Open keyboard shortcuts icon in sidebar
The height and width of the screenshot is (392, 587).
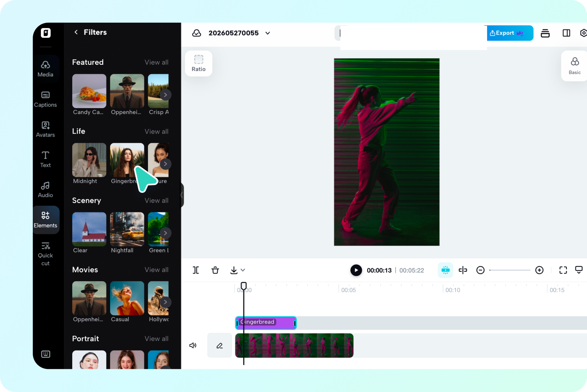tap(46, 354)
